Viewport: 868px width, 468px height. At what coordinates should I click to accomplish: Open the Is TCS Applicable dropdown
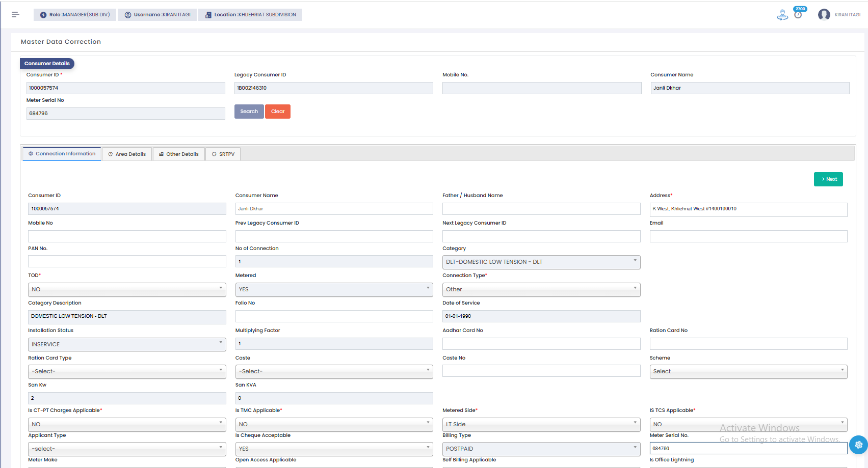(x=748, y=424)
